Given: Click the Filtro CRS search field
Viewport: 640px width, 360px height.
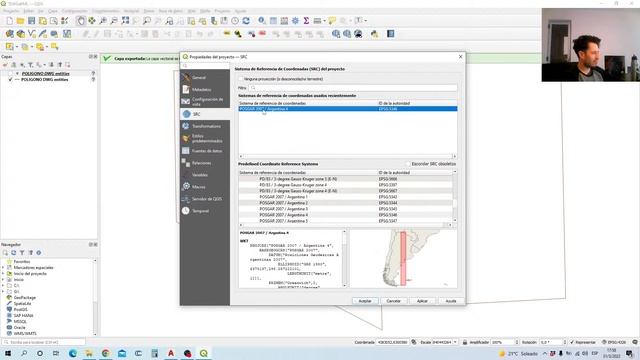Looking at the screenshot, I should pyautogui.click(x=353, y=88).
